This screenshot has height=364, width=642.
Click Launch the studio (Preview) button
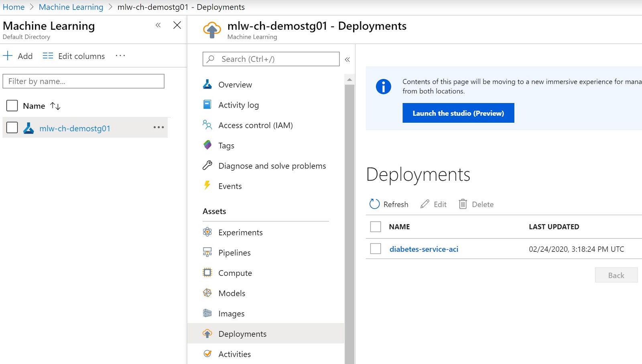pos(458,113)
